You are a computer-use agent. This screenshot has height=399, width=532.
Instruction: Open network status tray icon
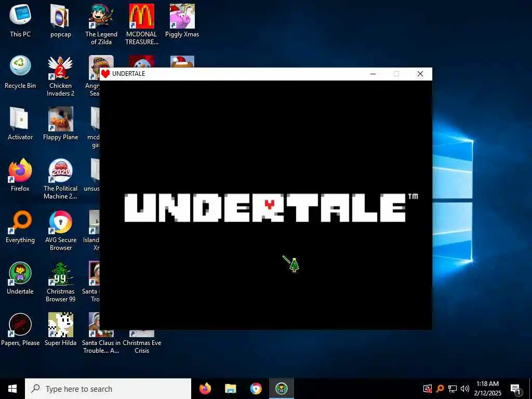coord(453,389)
